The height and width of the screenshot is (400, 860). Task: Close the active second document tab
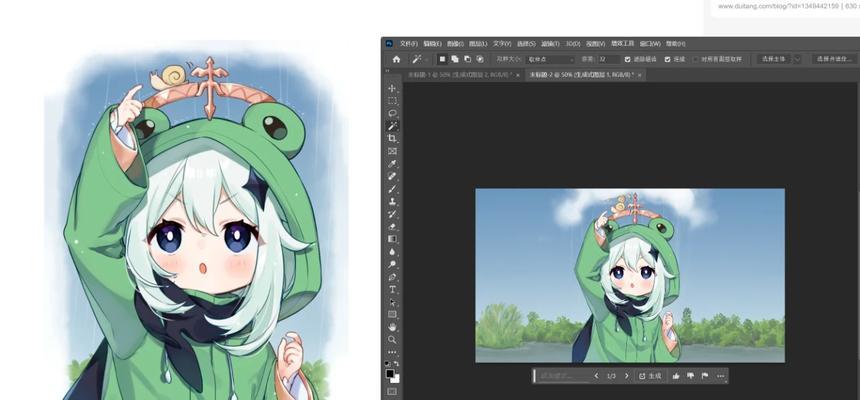640,75
